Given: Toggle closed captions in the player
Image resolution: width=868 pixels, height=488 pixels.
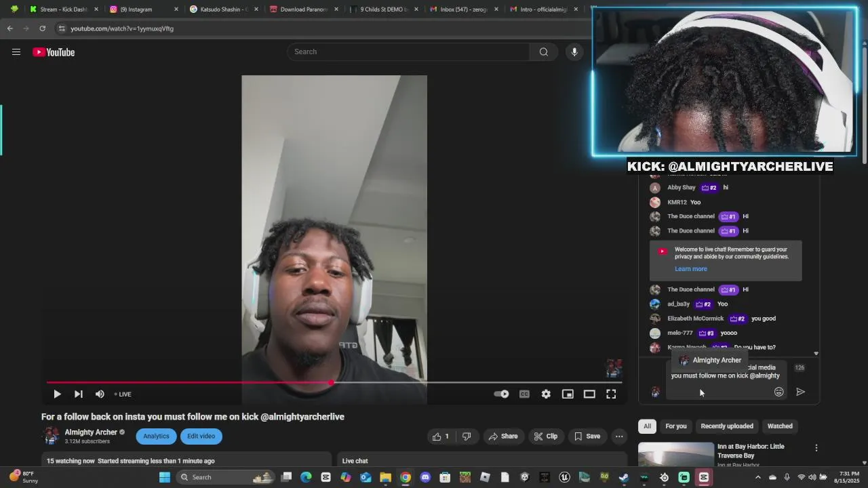Looking at the screenshot, I should (524, 394).
